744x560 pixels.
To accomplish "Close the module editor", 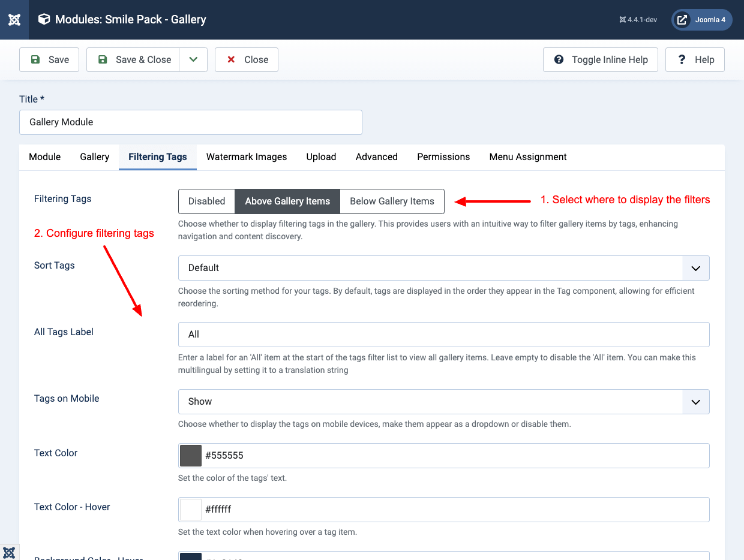I will click(247, 59).
